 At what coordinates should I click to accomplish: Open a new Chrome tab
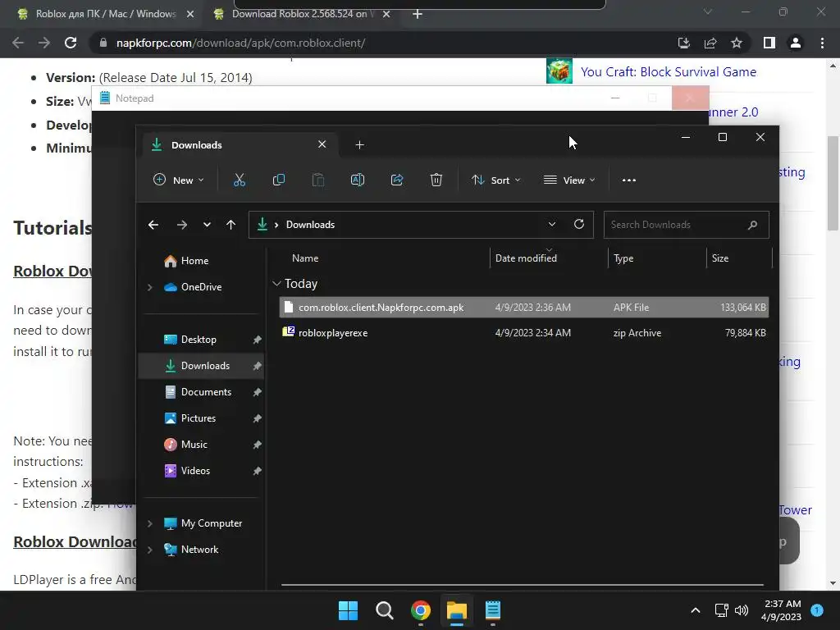pyautogui.click(x=418, y=14)
